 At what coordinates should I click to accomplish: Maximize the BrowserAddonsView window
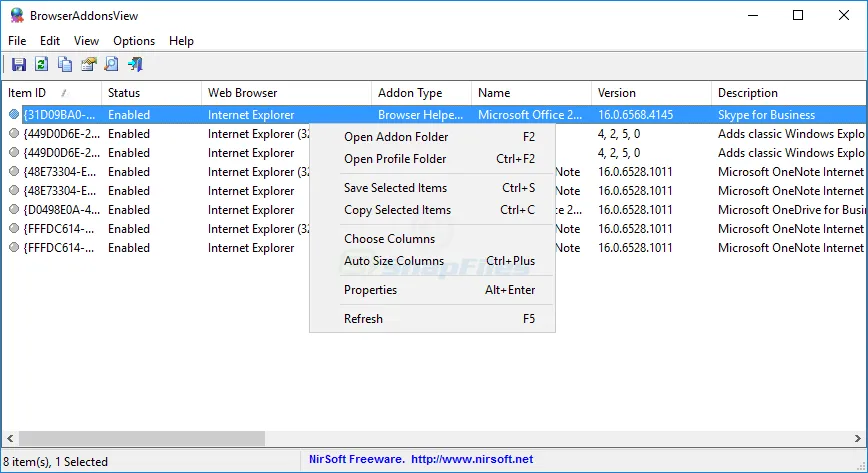click(x=798, y=16)
